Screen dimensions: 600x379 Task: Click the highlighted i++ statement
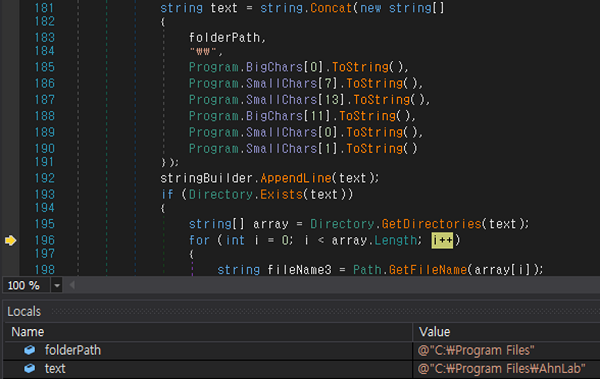tap(442, 240)
